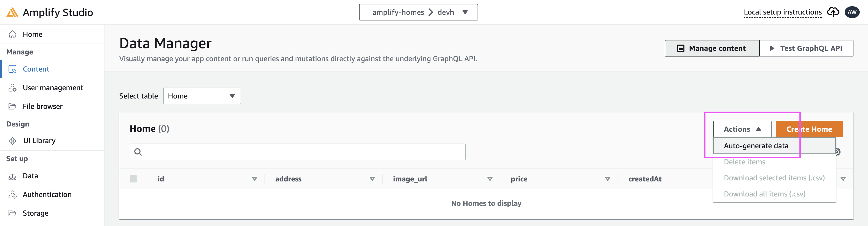The width and height of the screenshot is (868, 226).
Task: Expand the Select table Home dropdown
Action: click(x=202, y=96)
